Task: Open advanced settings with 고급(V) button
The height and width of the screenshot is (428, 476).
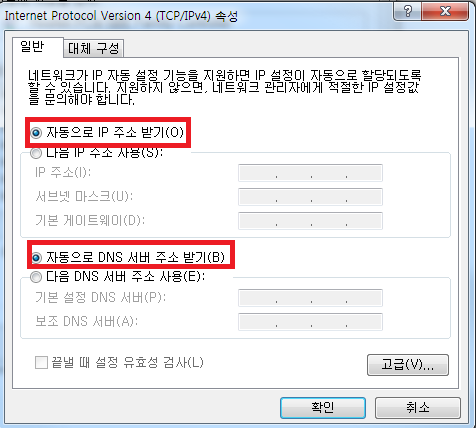Action: pos(408,365)
